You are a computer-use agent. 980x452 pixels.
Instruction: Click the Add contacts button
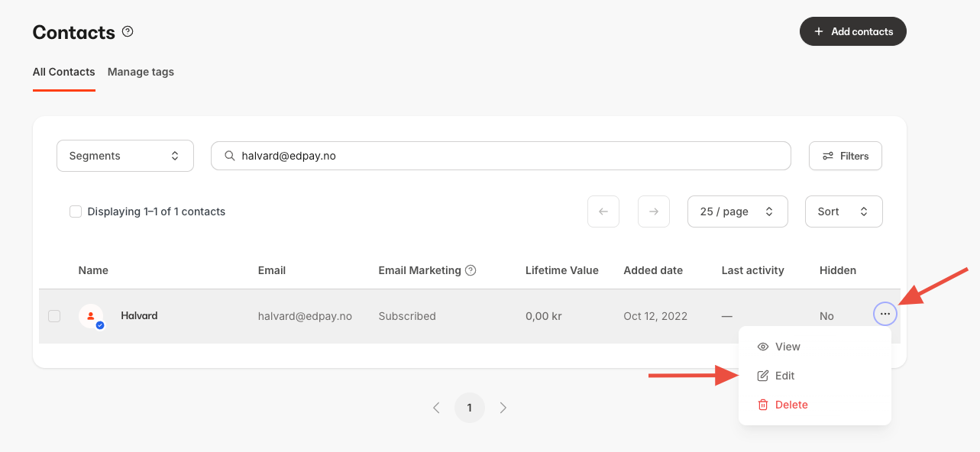(852, 31)
